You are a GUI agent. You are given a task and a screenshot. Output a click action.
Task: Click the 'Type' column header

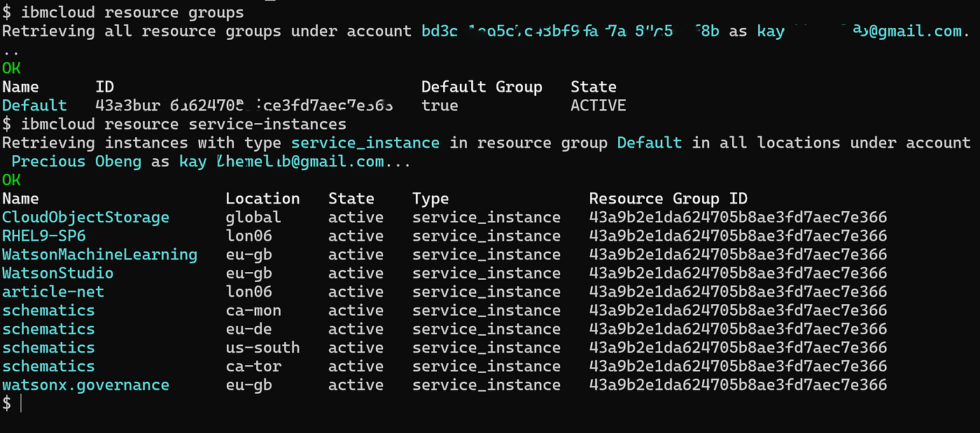430,199
